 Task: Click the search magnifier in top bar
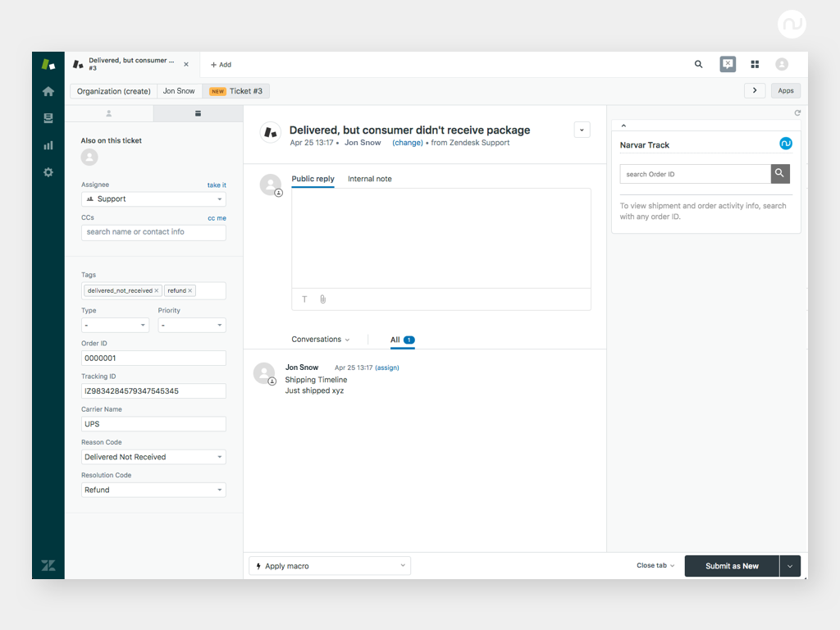tap(699, 64)
